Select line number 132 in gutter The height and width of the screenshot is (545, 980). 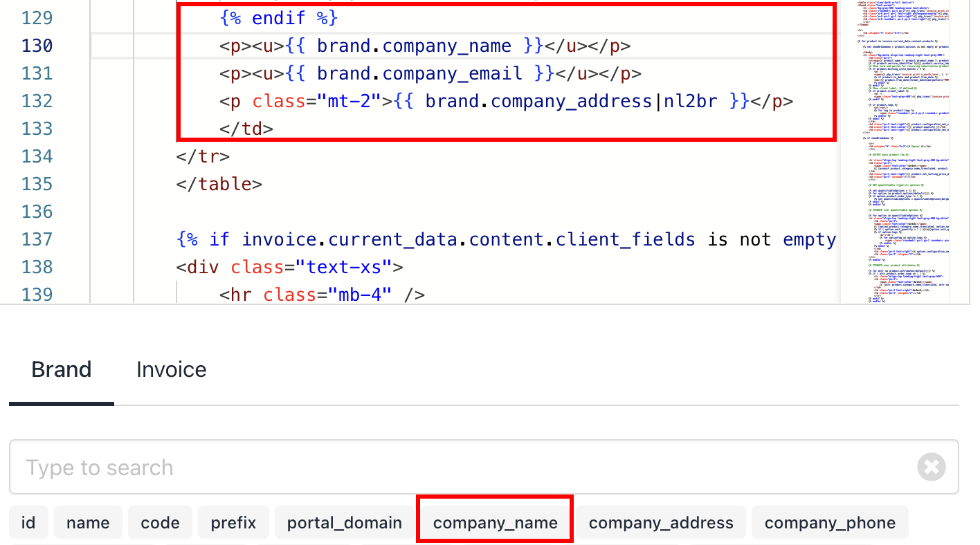click(x=37, y=101)
